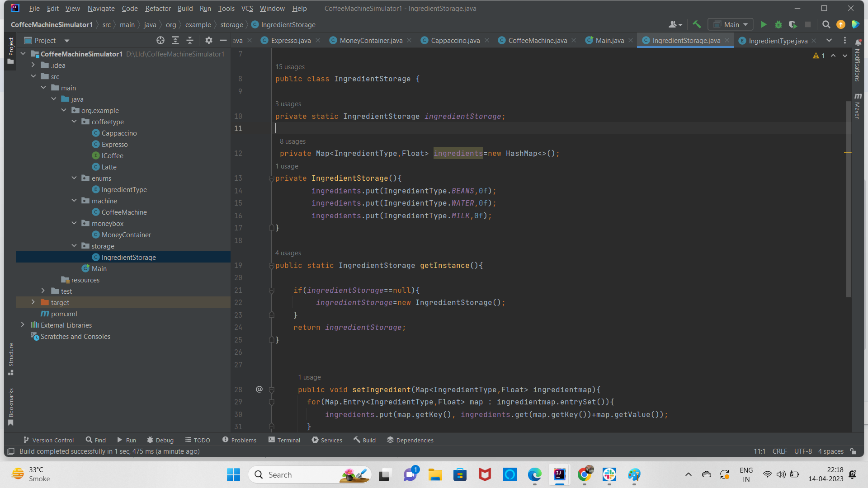868x488 pixels.
Task: Jump to next highlighted warning arrow
Action: (845, 56)
